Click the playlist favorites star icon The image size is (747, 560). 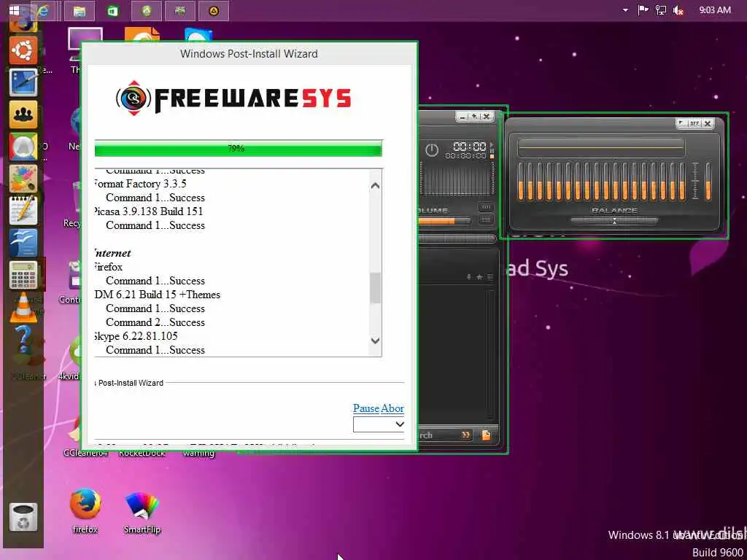(x=480, y=276)
